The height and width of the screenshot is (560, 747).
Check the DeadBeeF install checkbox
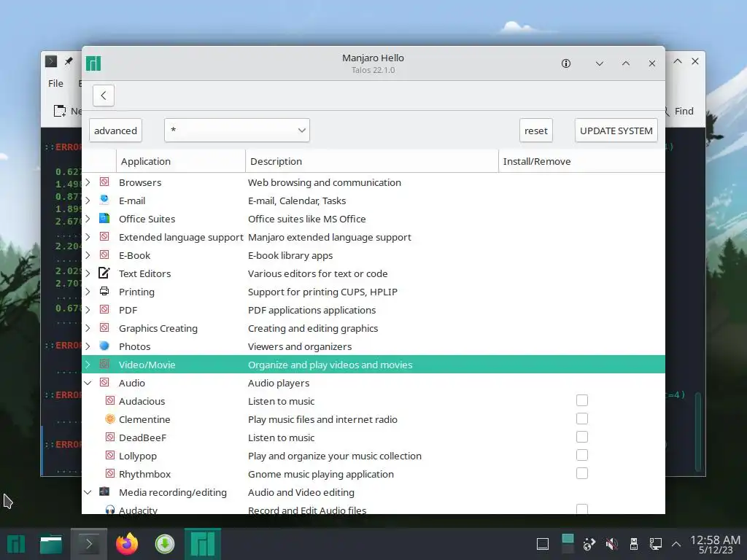click(581, 437)
